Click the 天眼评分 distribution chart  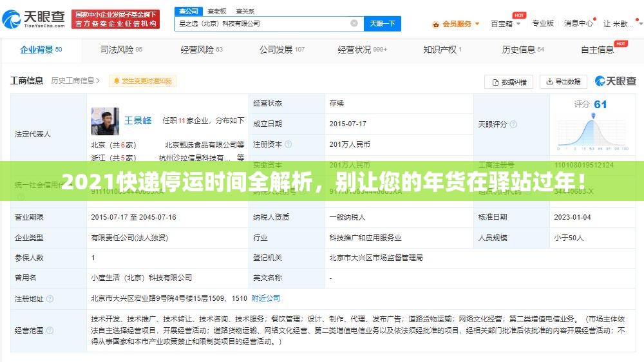click(593, 131)
